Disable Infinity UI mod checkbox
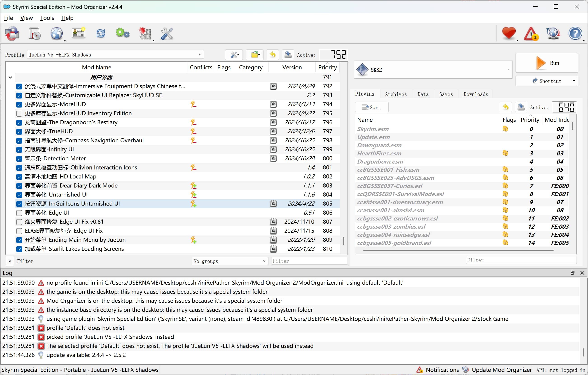Viewport: 588px width, 375px height. pyautogui.click(x=19, y=150)
